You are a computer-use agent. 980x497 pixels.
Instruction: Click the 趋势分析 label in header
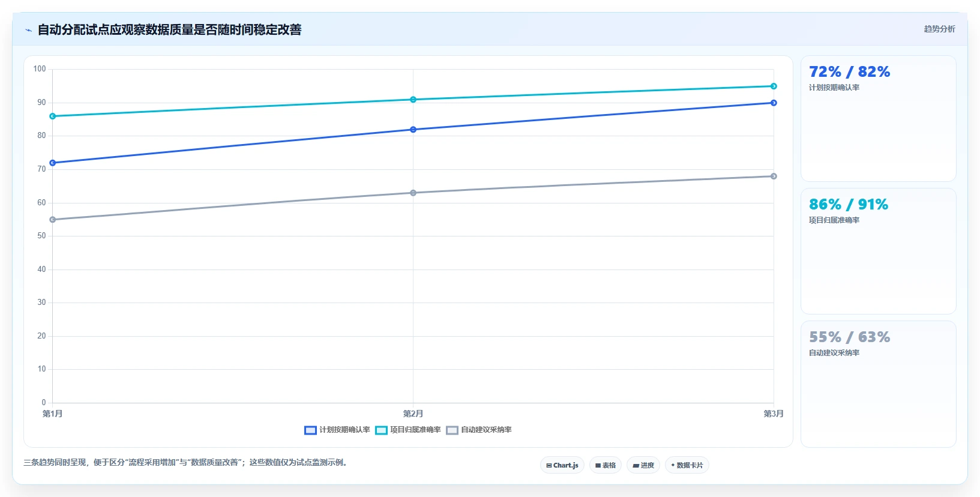point(939,29)
